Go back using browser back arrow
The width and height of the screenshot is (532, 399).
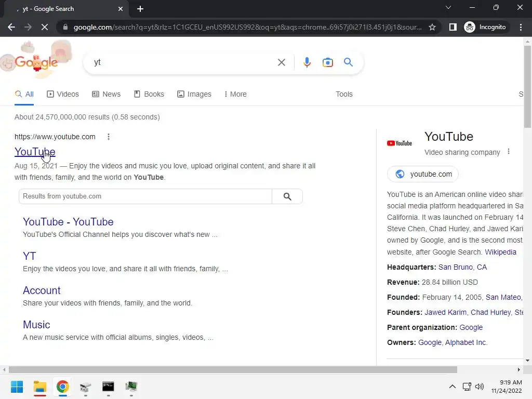(x=11, y=27)
